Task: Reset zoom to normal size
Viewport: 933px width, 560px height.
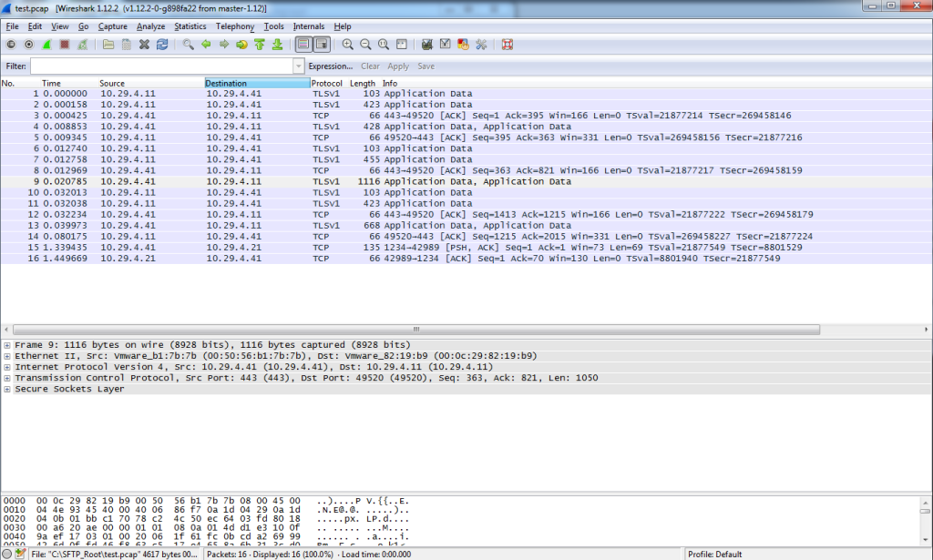Action: [384, 45]
